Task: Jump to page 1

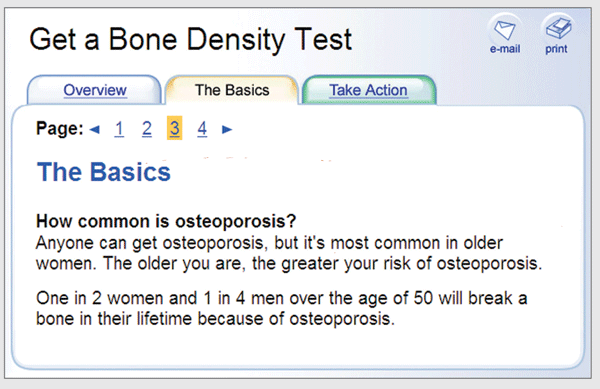Action: point(119,129)
